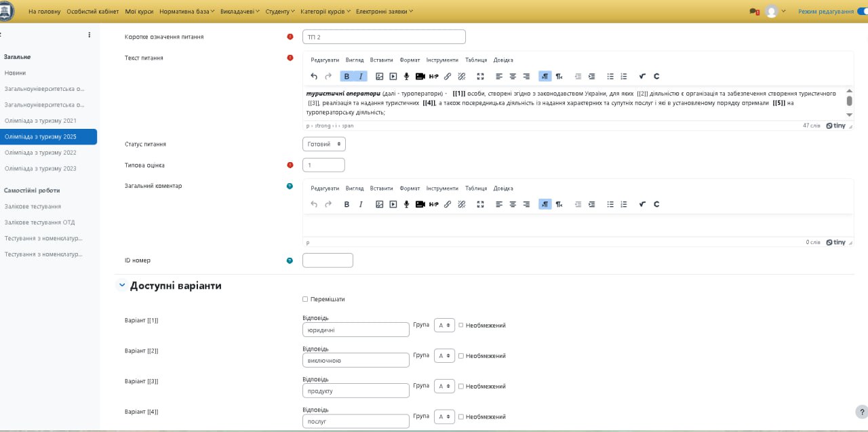Click record audio microphone in question text editor
This screenshot has height=432, width=868.
pos(406,77)
